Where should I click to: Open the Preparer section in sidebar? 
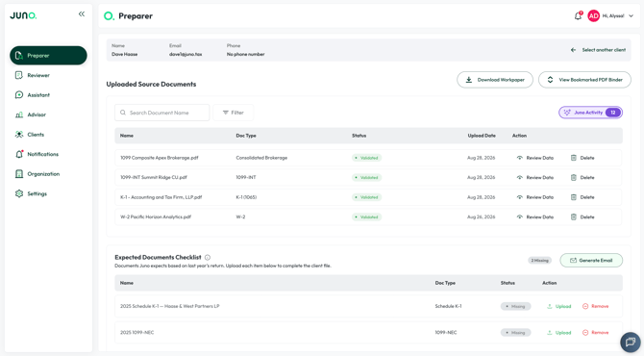tap(48, 56)
